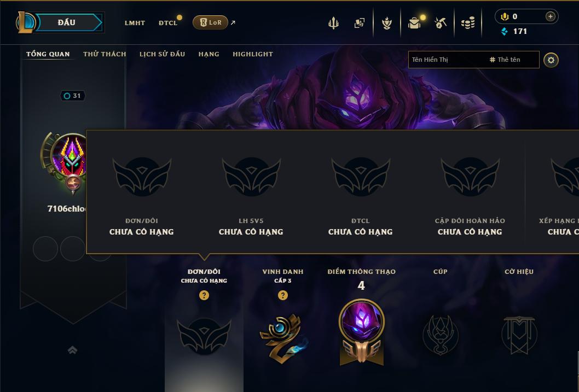Switch to THỬ THÁCH tab
579x392 pixels.
coord(105,54)
